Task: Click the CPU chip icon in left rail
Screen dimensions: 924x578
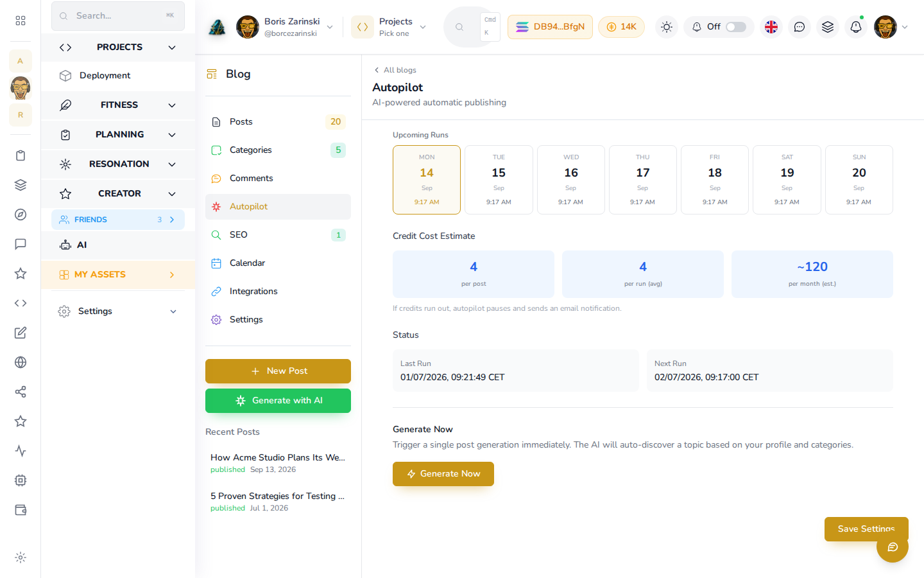Action: coord(21,480)
